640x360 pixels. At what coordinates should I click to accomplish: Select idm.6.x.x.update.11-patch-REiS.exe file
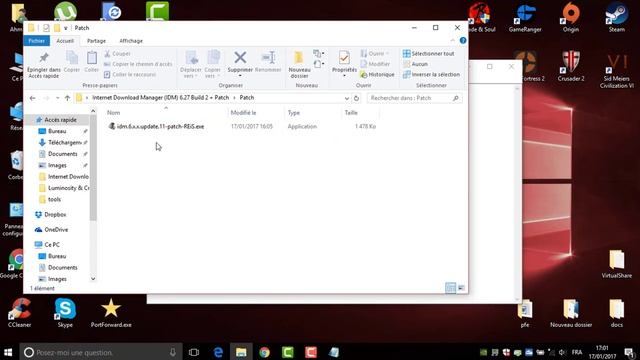pyautogui.click(x=160, y=127)
